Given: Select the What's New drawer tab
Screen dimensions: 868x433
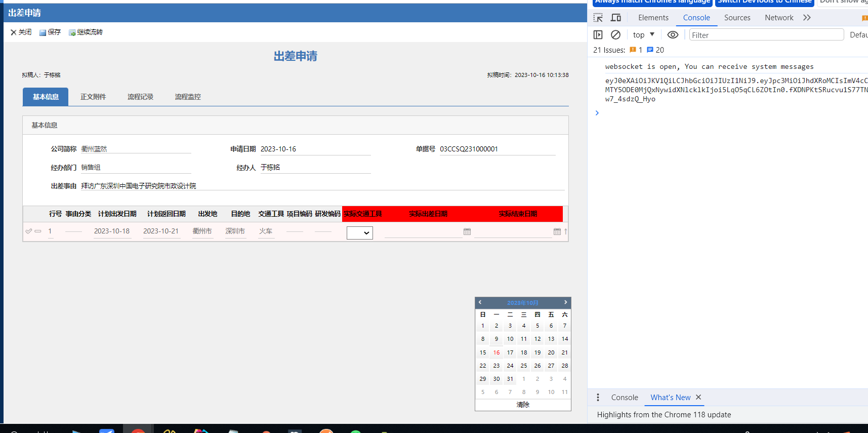Looking at the screenshot, I should click(x=671, y=398).
